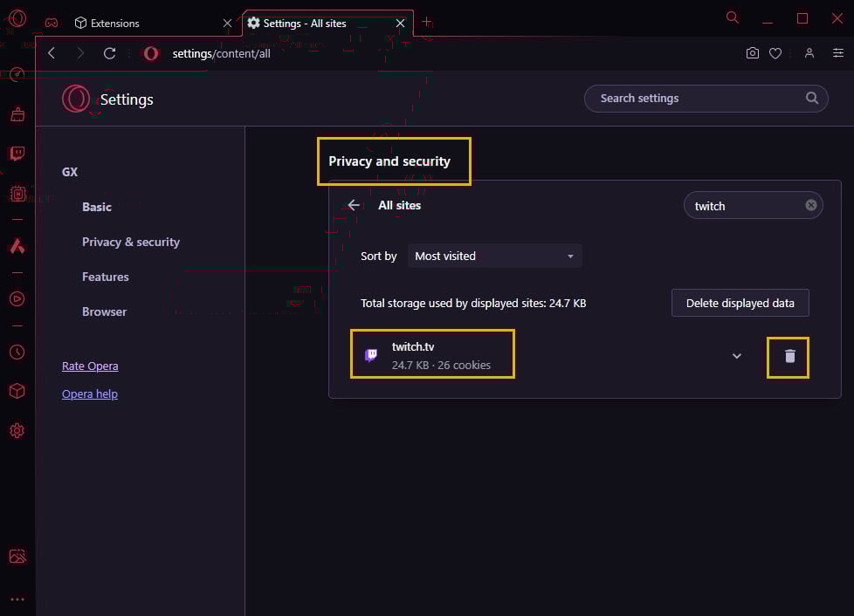Image resolution: width=854 pixels, height=616 pixels.
Task: Delete twitch.tv data with trash icon
Action: tap(789, 356)
